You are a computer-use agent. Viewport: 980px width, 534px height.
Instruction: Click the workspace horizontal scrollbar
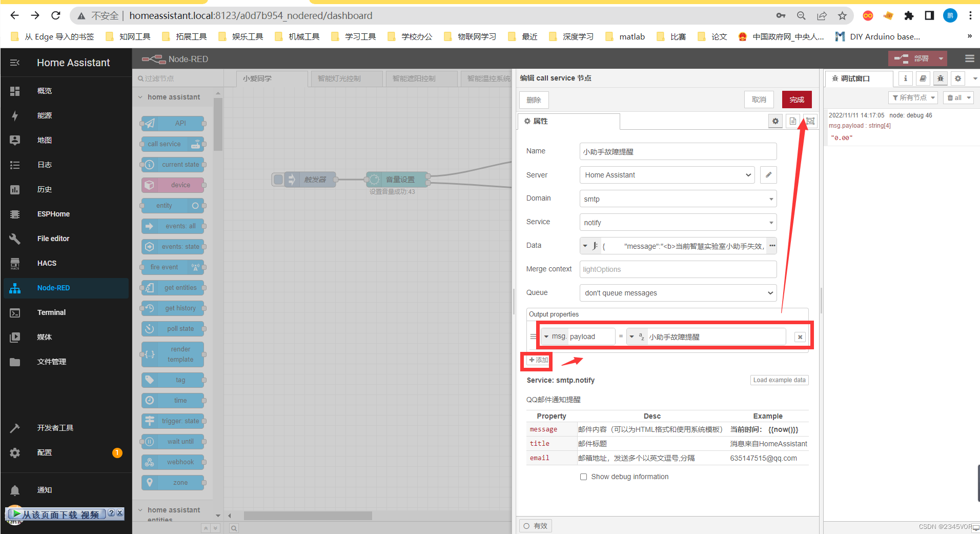308,516
